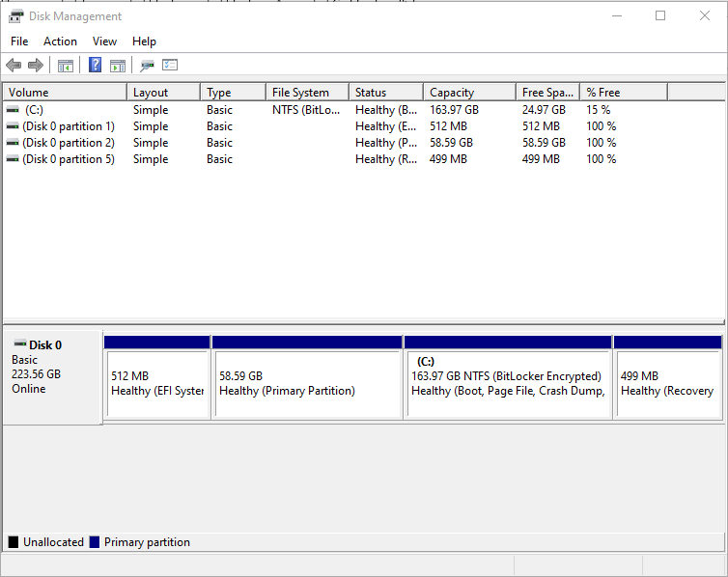Click the 58.59 GB capacity cell

[451, 143]
